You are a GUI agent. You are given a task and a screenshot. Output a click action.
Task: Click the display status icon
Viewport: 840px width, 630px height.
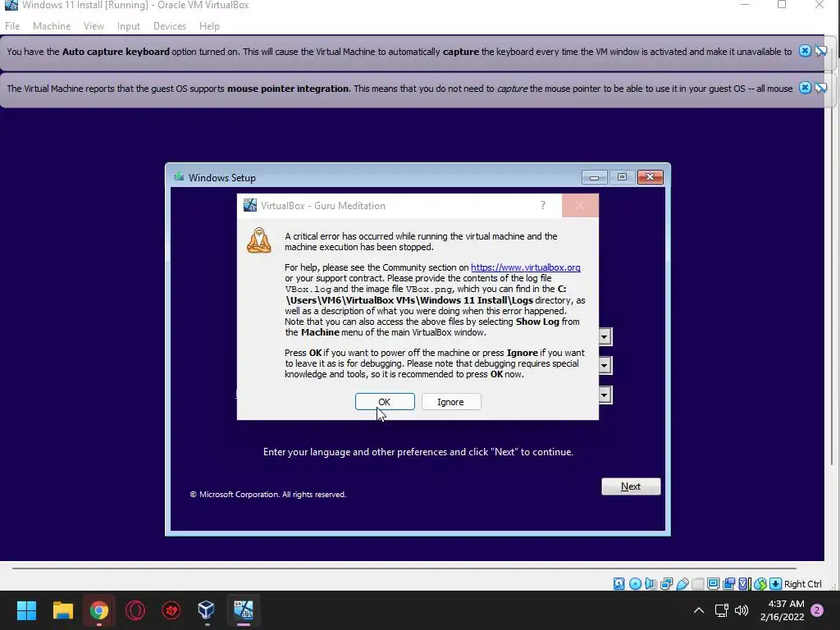coord(713,584)
